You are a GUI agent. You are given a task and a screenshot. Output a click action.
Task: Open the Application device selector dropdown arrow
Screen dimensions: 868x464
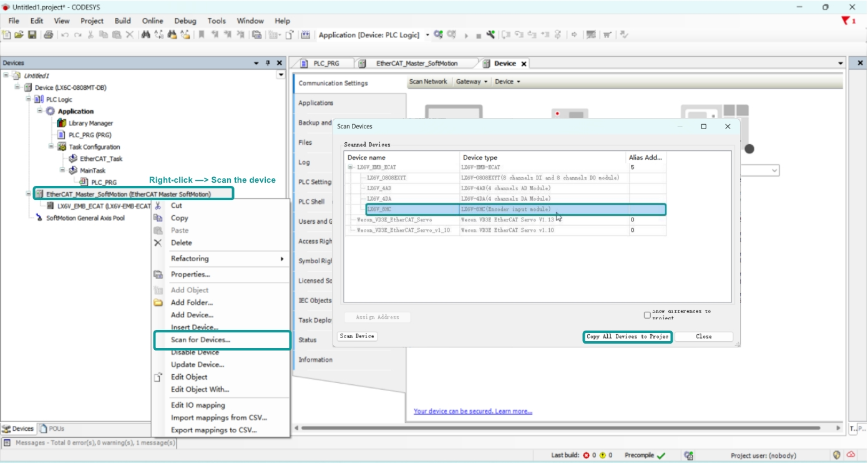coord(427,35)
